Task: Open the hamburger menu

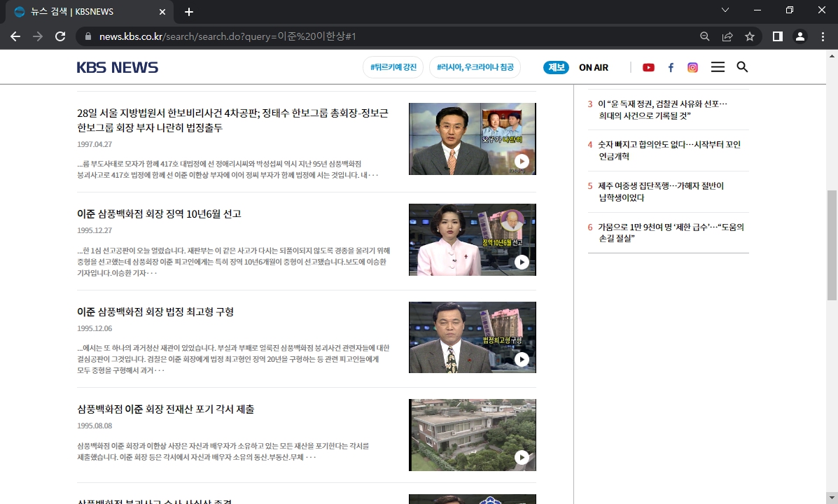Action: (x=718, y=66)
